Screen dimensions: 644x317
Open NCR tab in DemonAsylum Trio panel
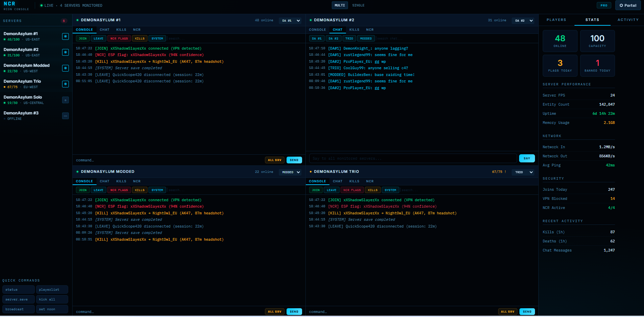coord(370,181)
